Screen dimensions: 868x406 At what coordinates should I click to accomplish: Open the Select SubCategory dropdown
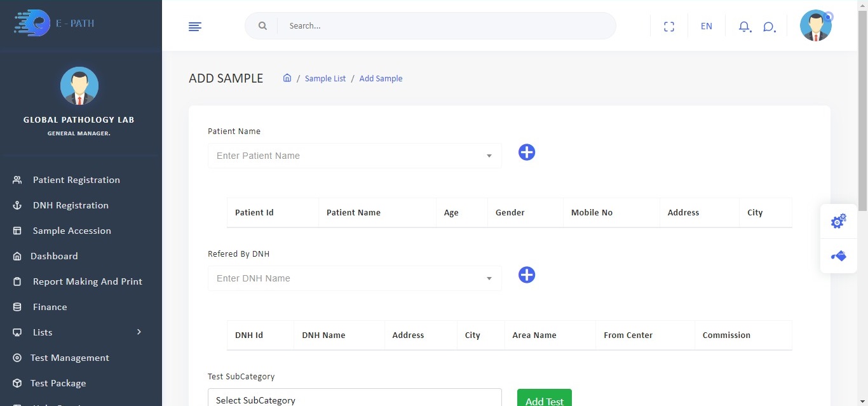[x=354, y=399]
